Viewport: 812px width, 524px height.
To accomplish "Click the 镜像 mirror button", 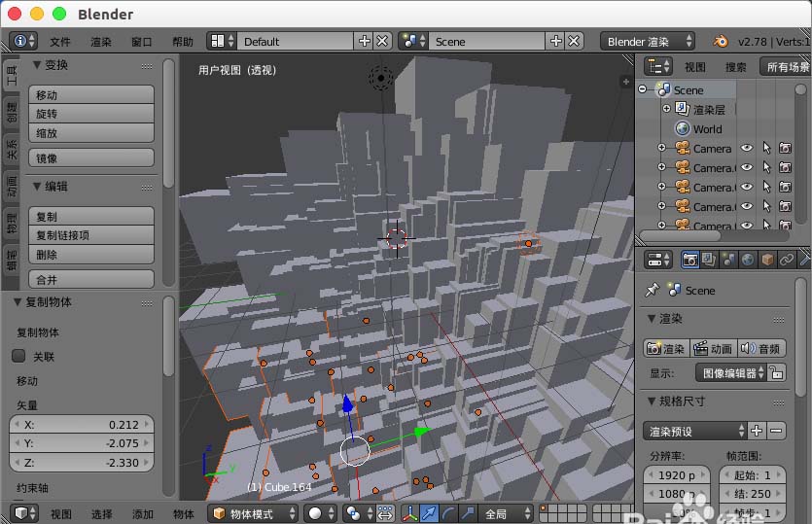I will point(91,157).
